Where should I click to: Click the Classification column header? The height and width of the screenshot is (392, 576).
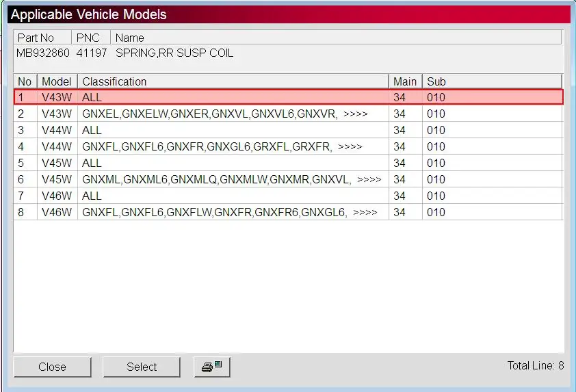(x=233, y=81)
